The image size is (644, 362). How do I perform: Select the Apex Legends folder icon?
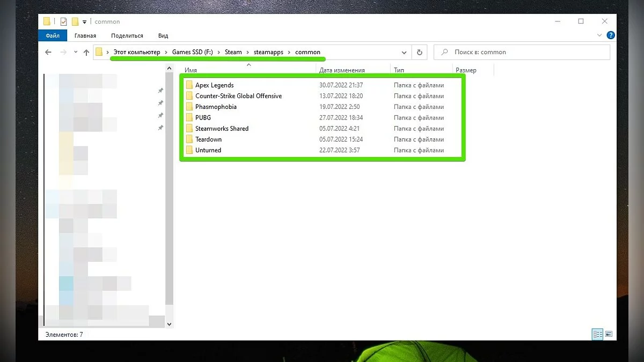click(189, 85)
